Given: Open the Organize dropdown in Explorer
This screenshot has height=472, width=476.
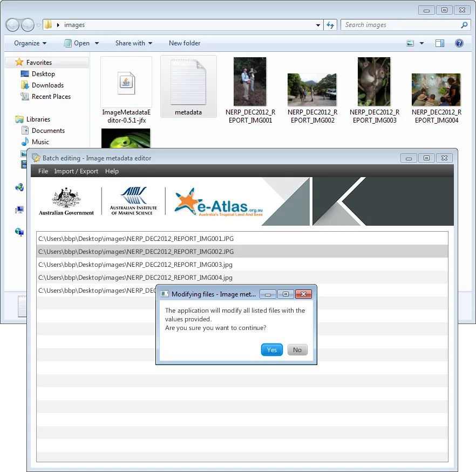Looking at the screenshot, I should click(x=30, y=43).
